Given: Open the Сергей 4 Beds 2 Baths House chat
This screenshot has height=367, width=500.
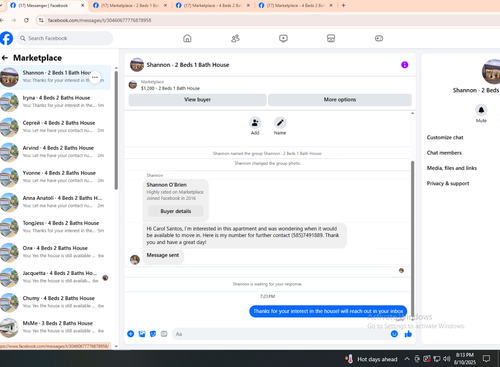Looking at the screenshot, I should (55, 127).
